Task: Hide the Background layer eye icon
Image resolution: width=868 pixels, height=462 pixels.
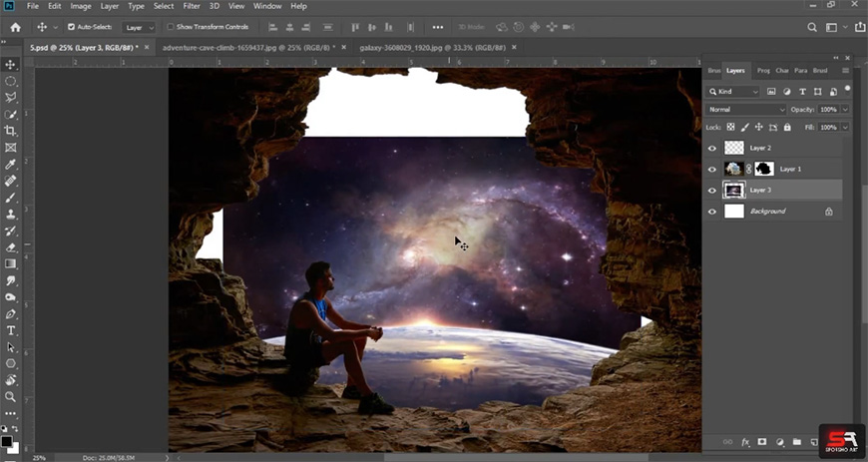Action: click(712, 212)
